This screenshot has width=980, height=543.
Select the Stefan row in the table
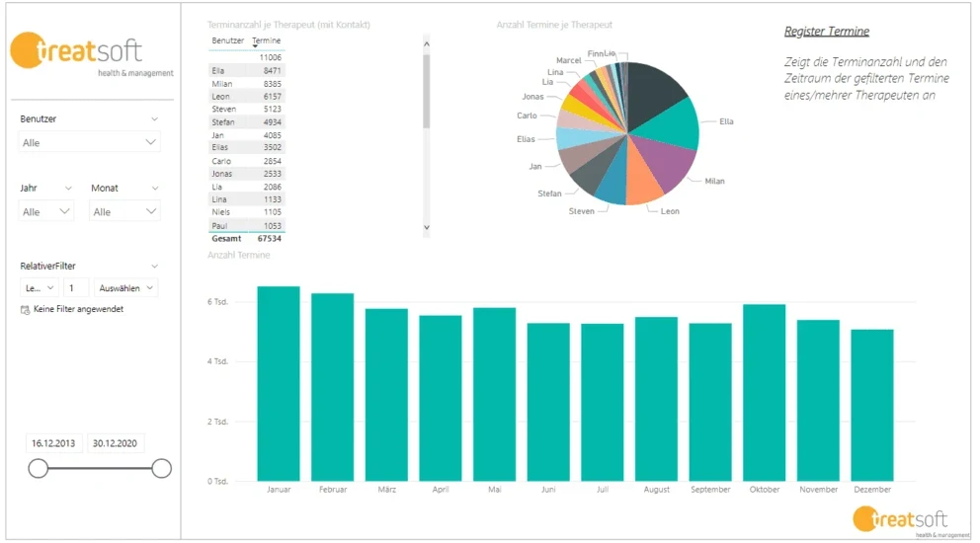click(246, 121)
